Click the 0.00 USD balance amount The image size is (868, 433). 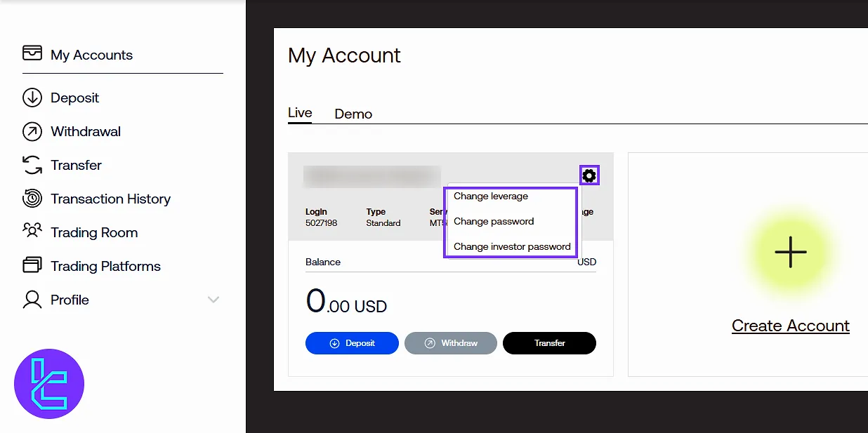(x=346, y=302)
